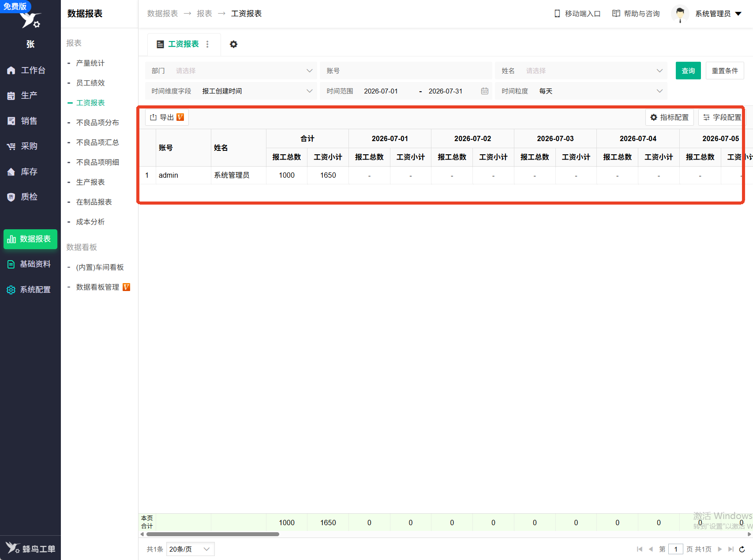Image resolution: width=753 pixels, height=560 pixels.
Task: Open the 库存 warehouse icon
Action: (x=11, y=172)
